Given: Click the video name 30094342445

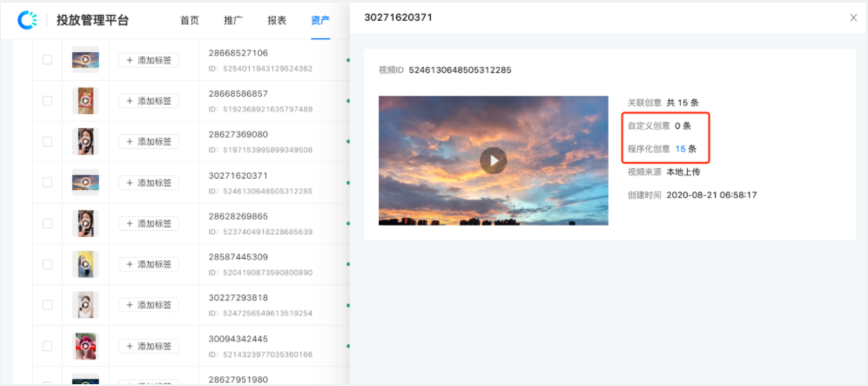Looking at the screenshot, I should (x=238, y=338).
